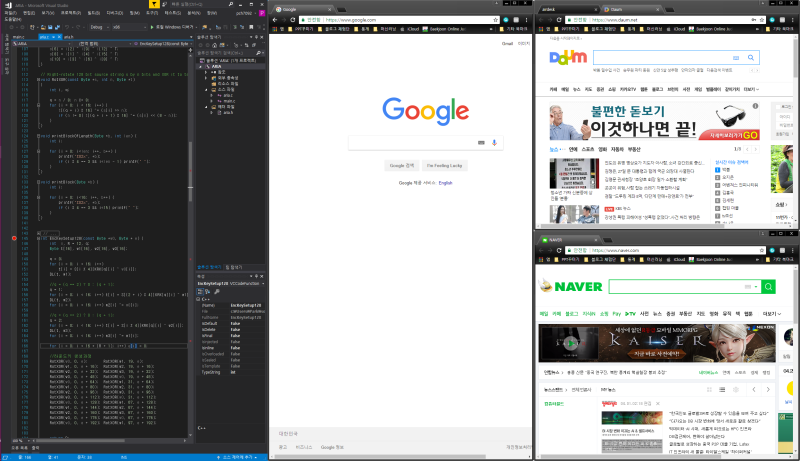Click the categorized view icon in the Properties panel
800x461 pixels.
(x=200, y=292)
